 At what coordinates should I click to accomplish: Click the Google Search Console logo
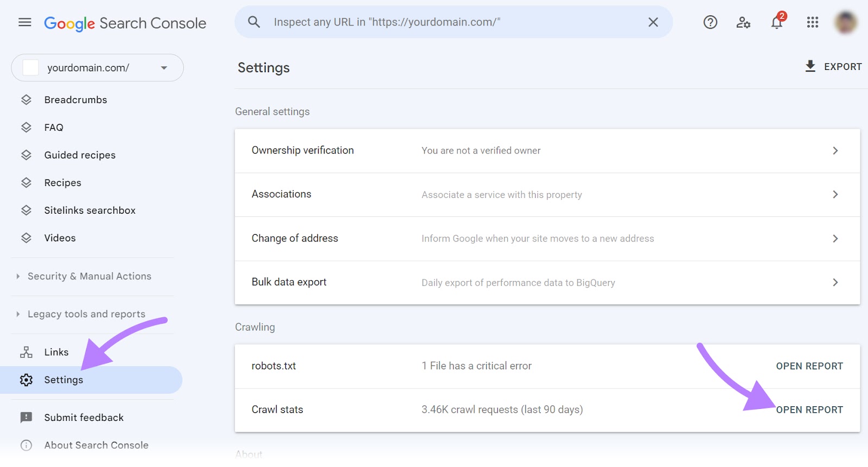point(125,23)
